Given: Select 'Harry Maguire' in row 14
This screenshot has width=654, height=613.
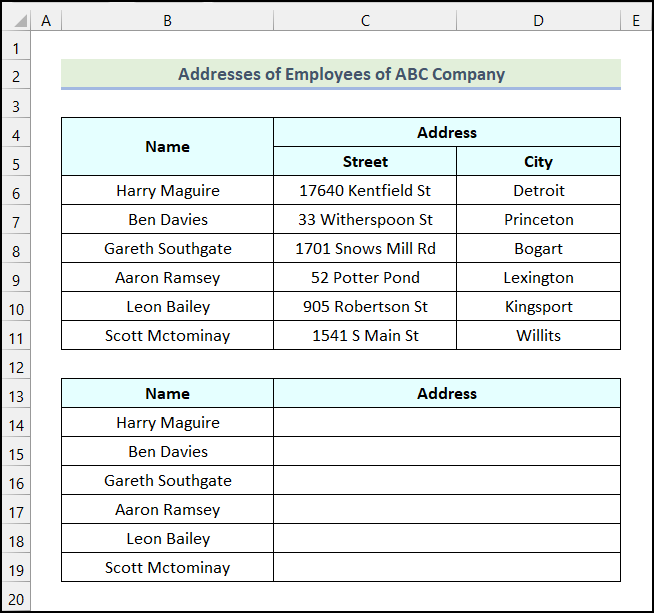Looking at the screenshot, I should [x=167, y=422].
